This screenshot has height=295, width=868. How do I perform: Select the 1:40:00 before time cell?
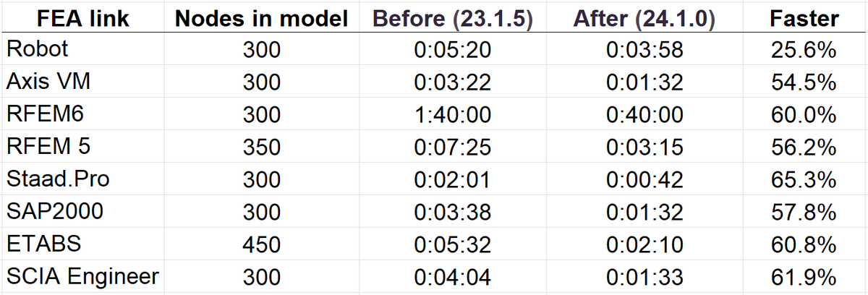pos(454,115)
